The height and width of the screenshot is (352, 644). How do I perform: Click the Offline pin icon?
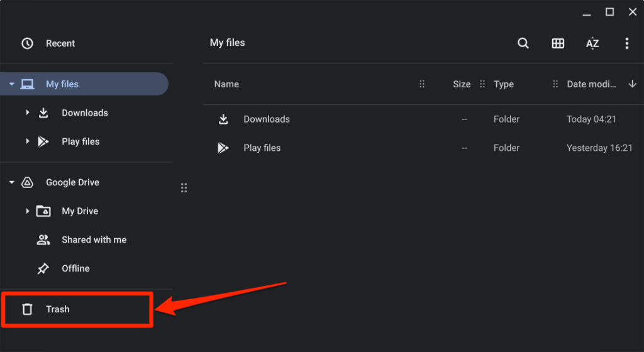[x=43, y=268]
